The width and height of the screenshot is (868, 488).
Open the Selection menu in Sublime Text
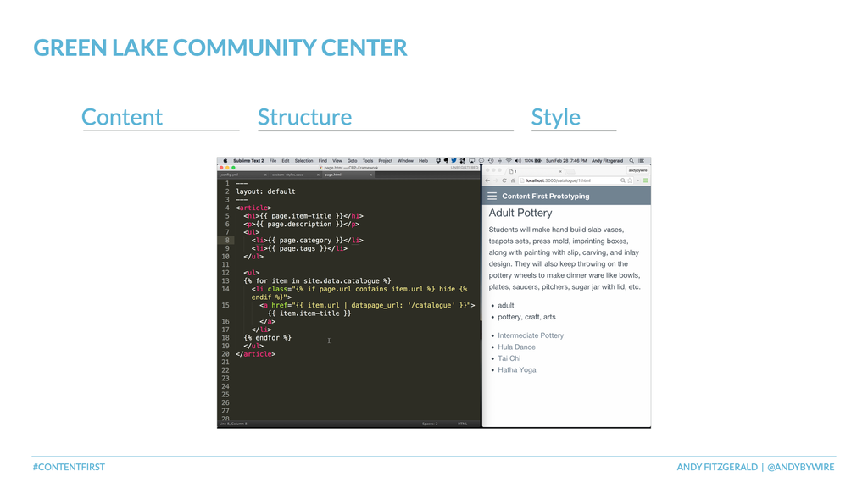[x=303, y=160]
